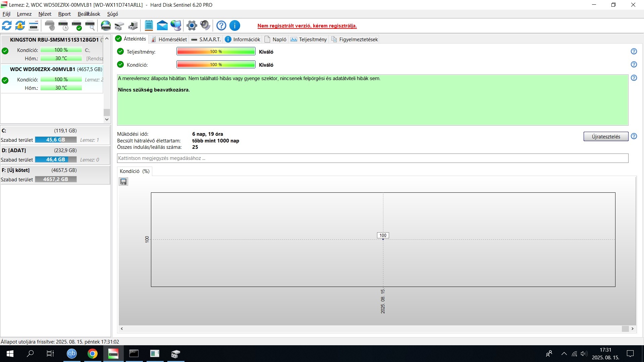The image size is (644, 362).
Task: Click the disk with clock icon
Action: click(x=63, y=25)
